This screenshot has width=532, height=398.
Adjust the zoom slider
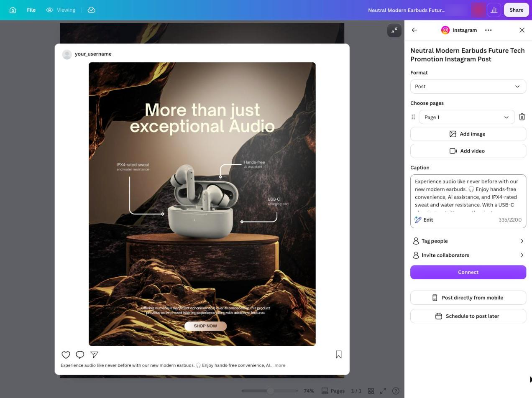271,391
